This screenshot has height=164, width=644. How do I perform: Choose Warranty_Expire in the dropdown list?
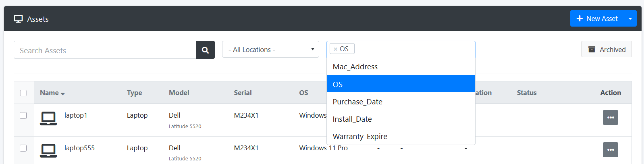(x=360, y=137)
